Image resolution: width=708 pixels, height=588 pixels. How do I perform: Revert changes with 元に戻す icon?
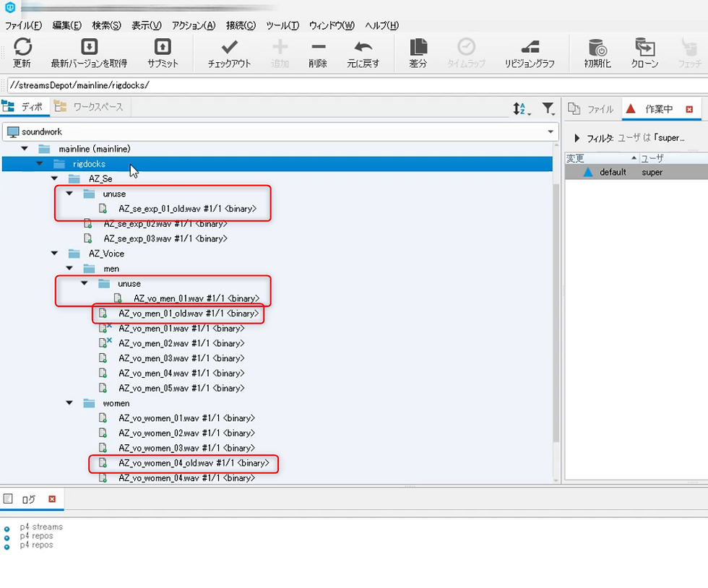363,46
